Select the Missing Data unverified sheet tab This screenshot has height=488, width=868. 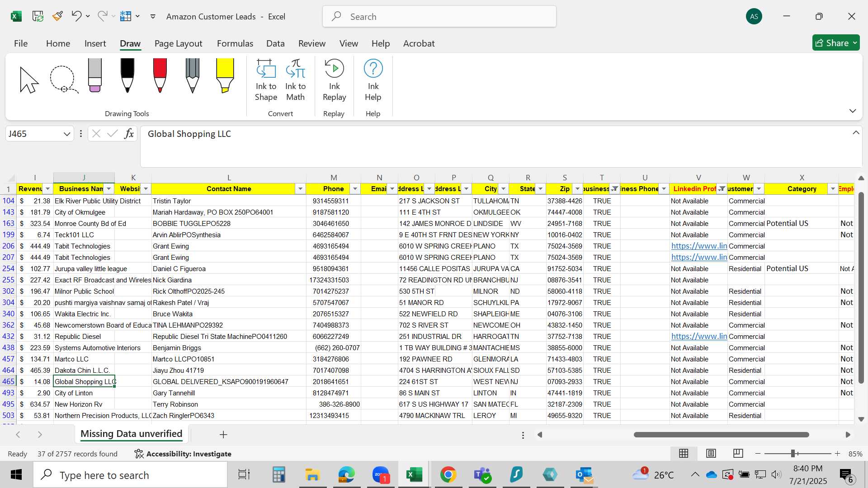(131, 434)
